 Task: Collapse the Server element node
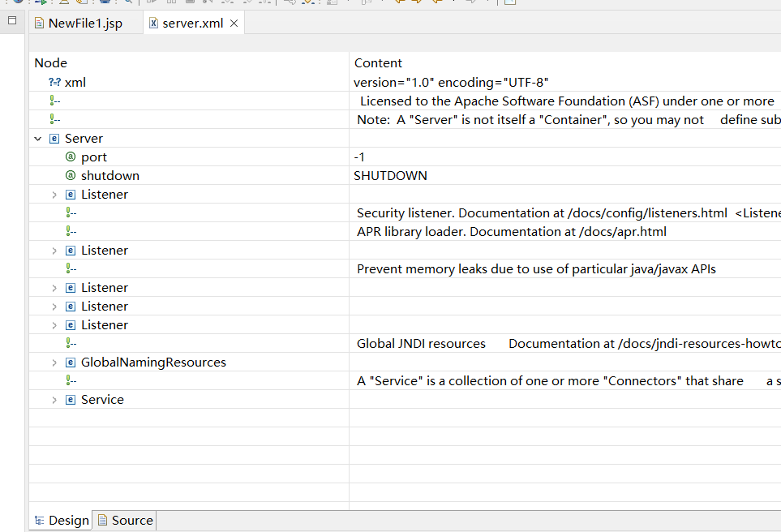[38, 139]
